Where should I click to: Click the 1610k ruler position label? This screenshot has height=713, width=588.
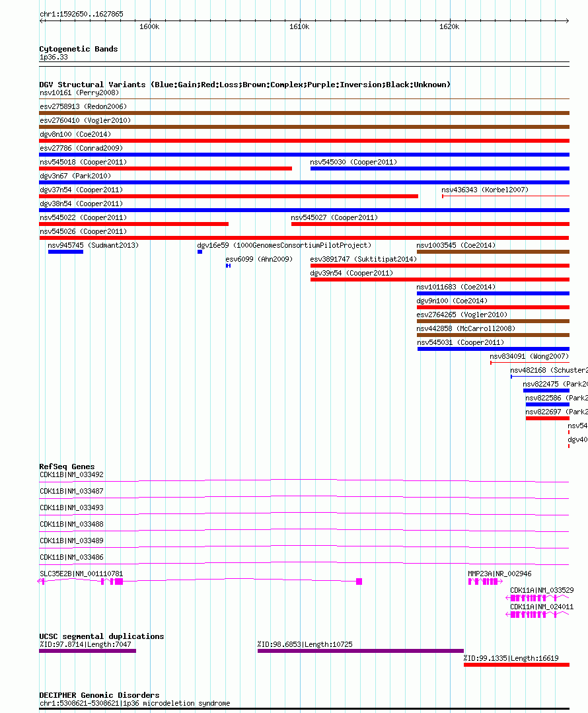tap(299, 27)
